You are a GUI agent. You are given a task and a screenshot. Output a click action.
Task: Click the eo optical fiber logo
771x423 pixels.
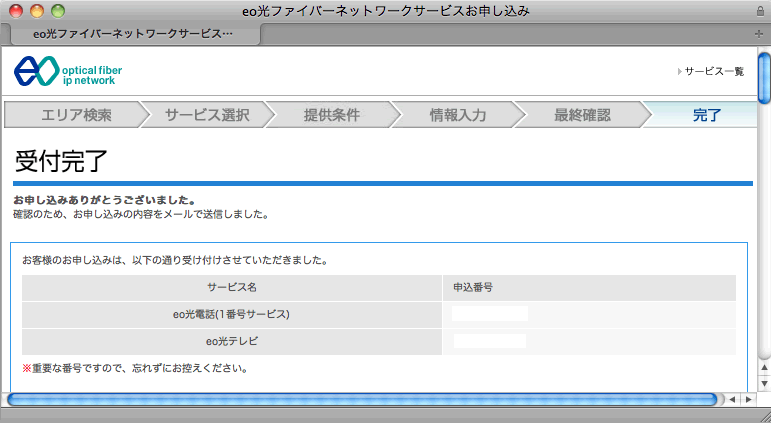pyautogui.click(x=68, y=71)
